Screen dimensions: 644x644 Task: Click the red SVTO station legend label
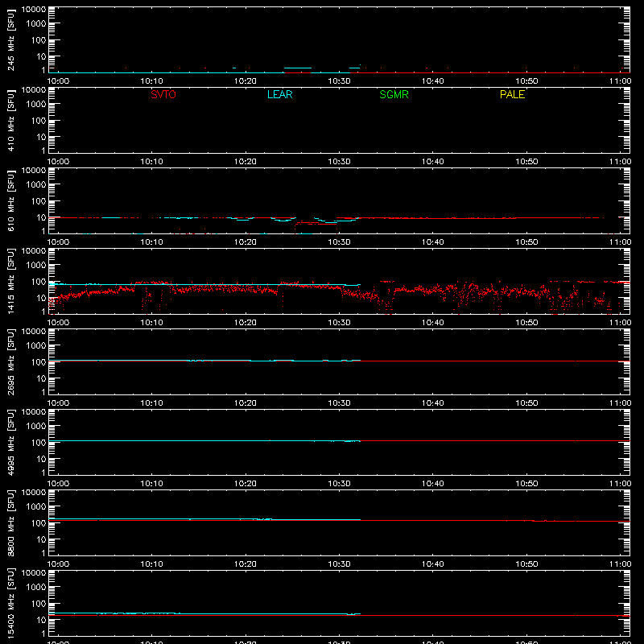point(163,94)
